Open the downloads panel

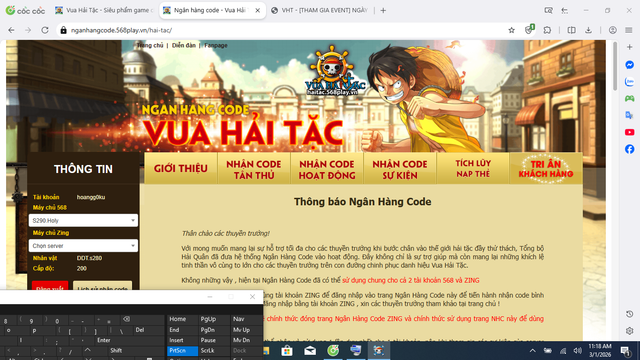point(588,30)
